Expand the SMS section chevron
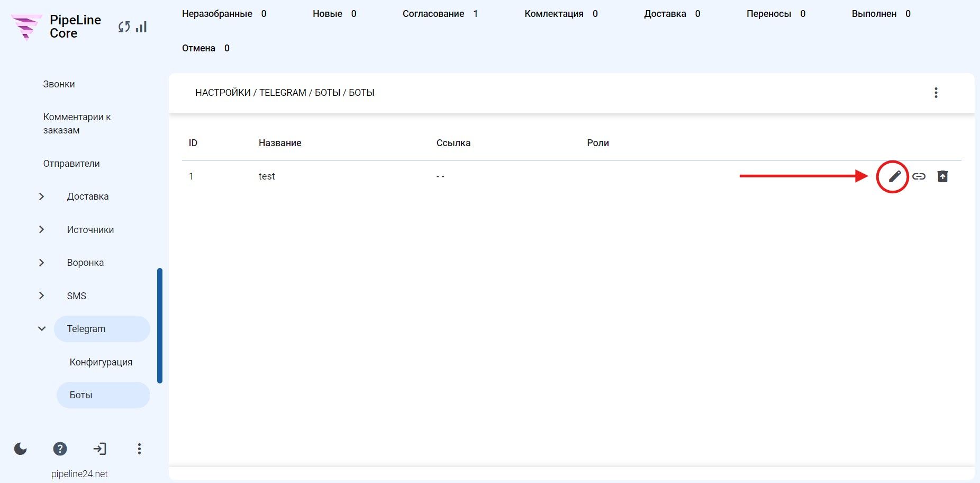Screen dimensions: 980x483 (42, 296)
